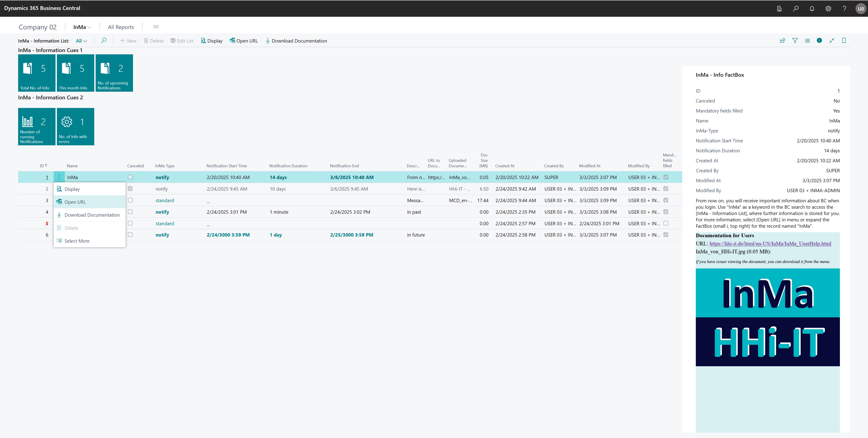Open the InMa_UserHelp.html hyperlink
Screen dimensions: 868x438
tap(770, 243)
